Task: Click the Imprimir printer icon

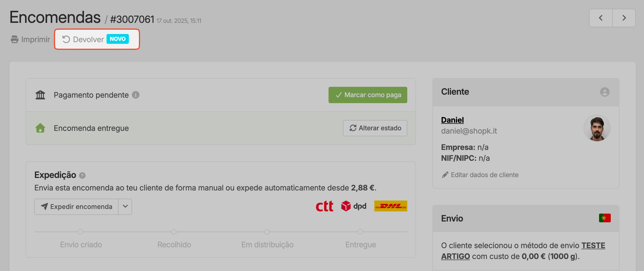Action: tap(15, 39)
